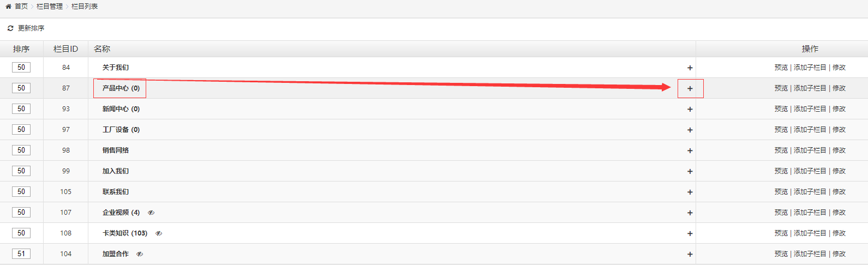
Task: Toggle visibility eye icon for 加盟合作
Action: point(140,254)
